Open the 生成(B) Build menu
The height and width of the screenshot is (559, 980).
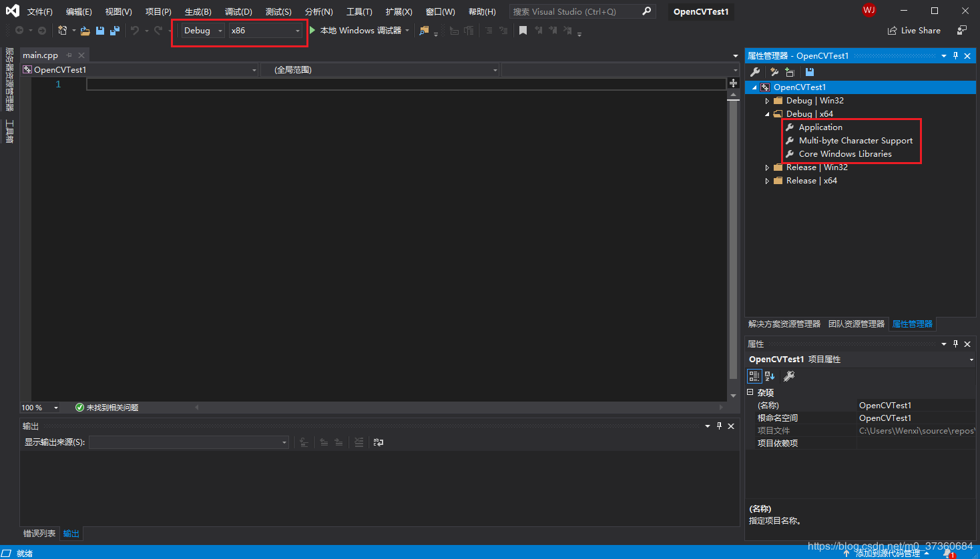tap(198, 12)
